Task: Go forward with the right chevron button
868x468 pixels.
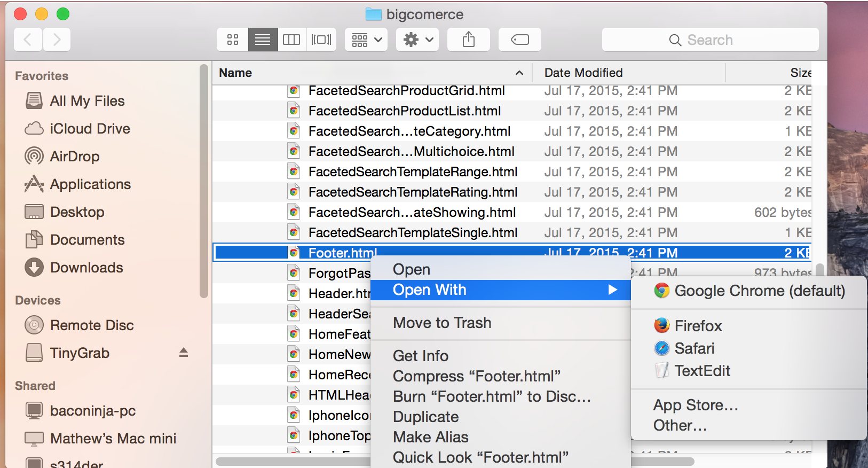Action: pos(57,40)
